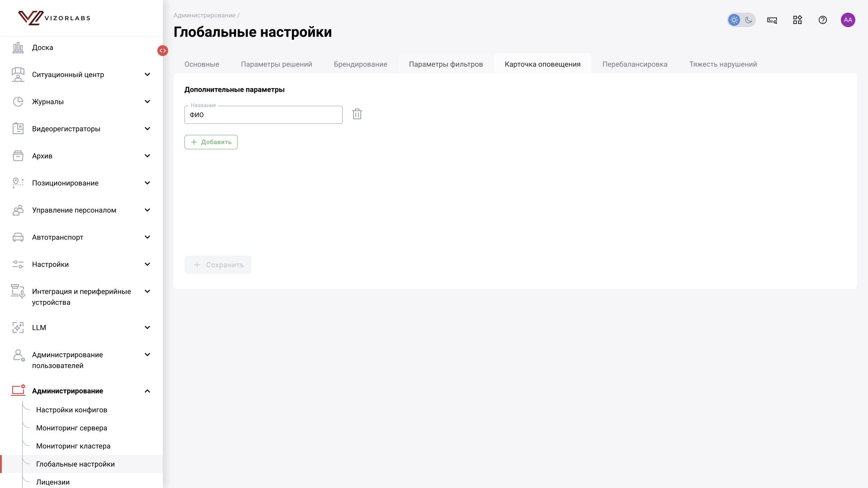This screenshot has width=868, height=488.
Task: Open the Параметры решений tab
Action: click(277, 64)
